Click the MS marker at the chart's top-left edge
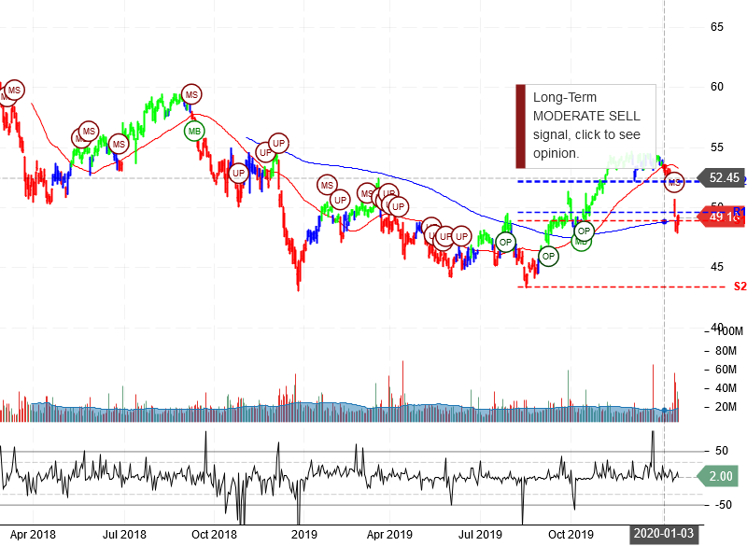Image resolution: width=747 pixels, height=560 pixels. [x=13, y=91]
